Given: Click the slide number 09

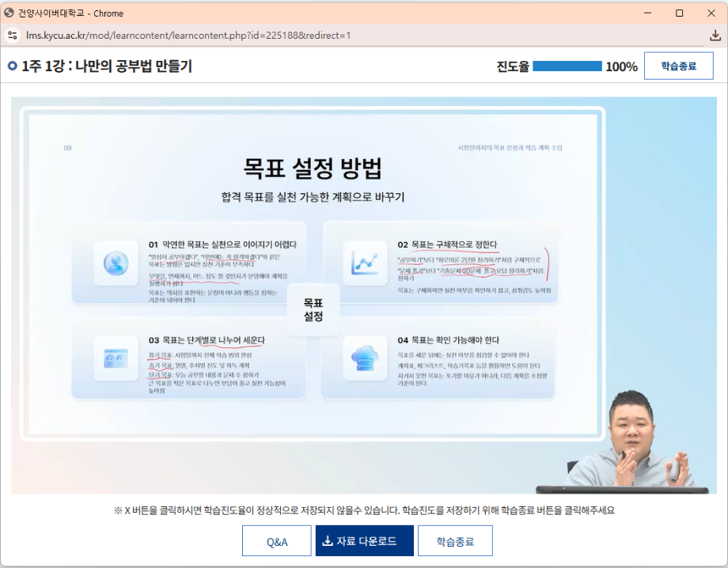Looking at the screenshot, I should click(x=67, y=148).
